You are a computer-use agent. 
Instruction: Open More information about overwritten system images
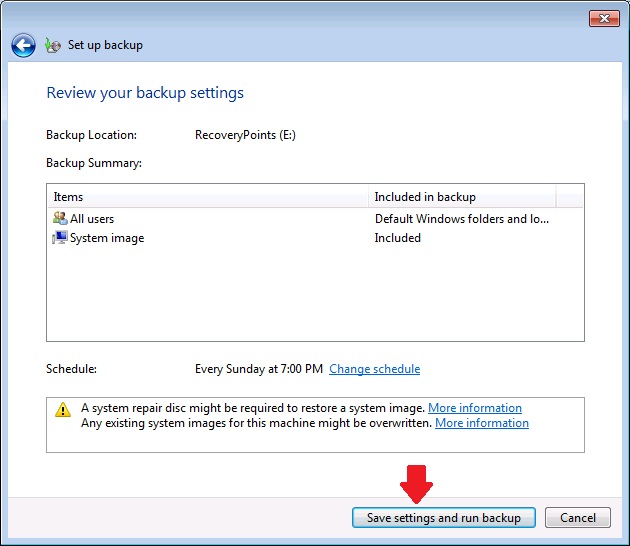481,423
